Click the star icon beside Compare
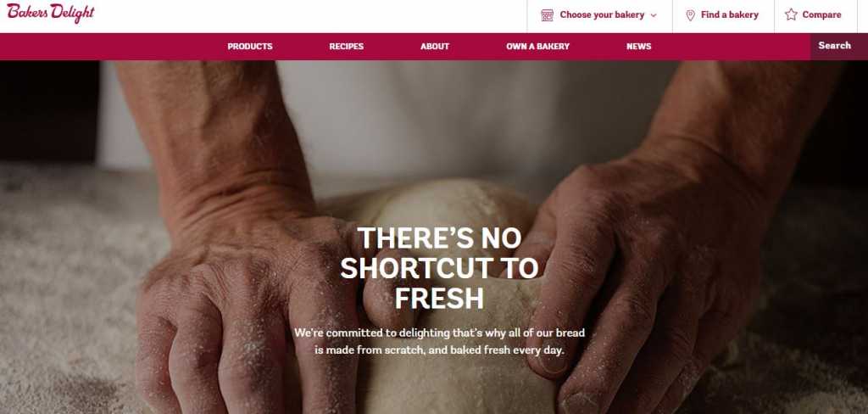This screenshot has height=414, width=868. [x=791, y=15]
